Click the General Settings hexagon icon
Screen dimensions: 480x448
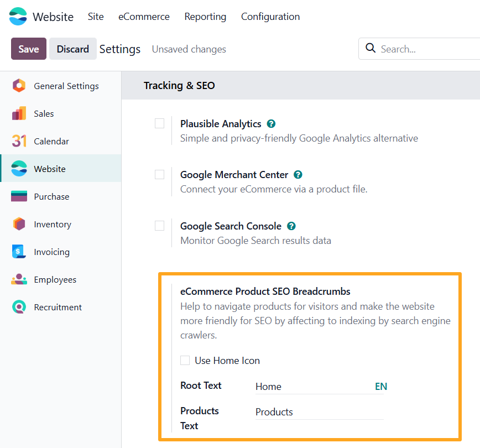tap(19, 86)
